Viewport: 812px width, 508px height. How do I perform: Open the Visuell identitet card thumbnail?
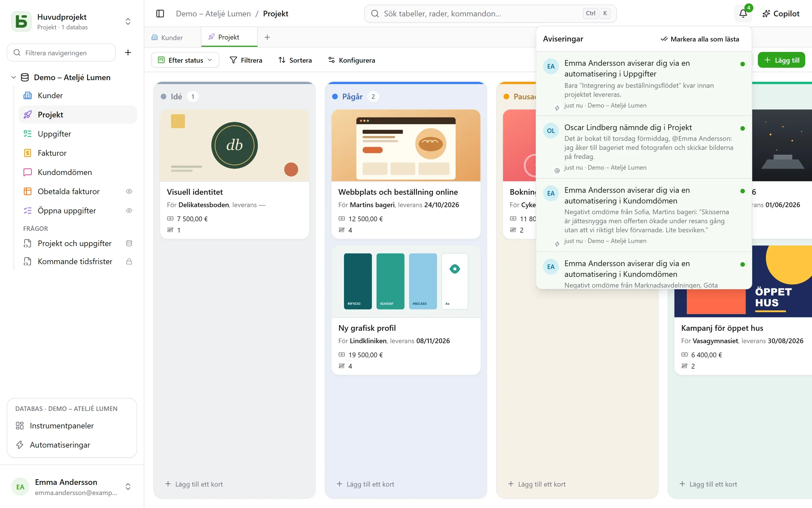(x=234, y=145)
